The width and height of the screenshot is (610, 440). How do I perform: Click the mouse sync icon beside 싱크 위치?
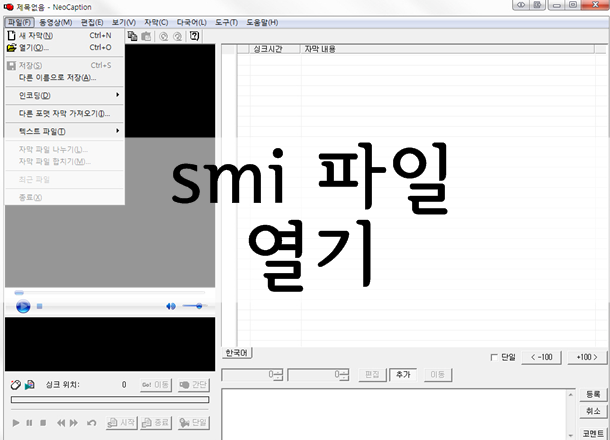pyautogui.click(x=16, y=385)
